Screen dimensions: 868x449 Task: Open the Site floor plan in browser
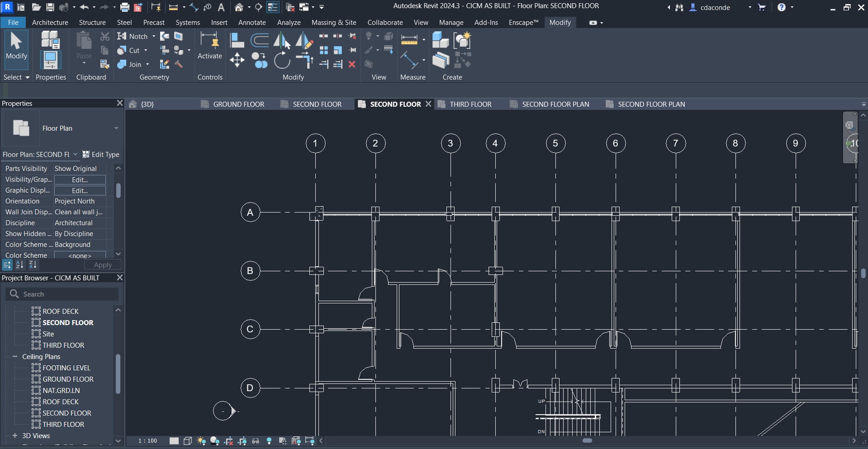point(48,334)
